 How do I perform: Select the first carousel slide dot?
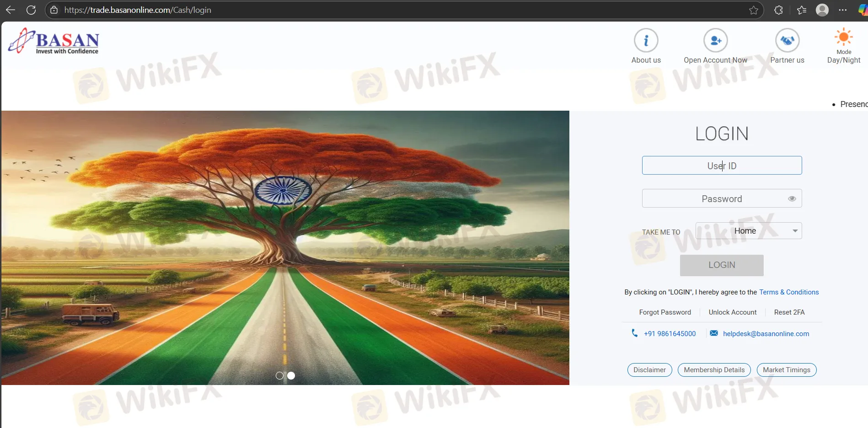[x=279, y=375]
